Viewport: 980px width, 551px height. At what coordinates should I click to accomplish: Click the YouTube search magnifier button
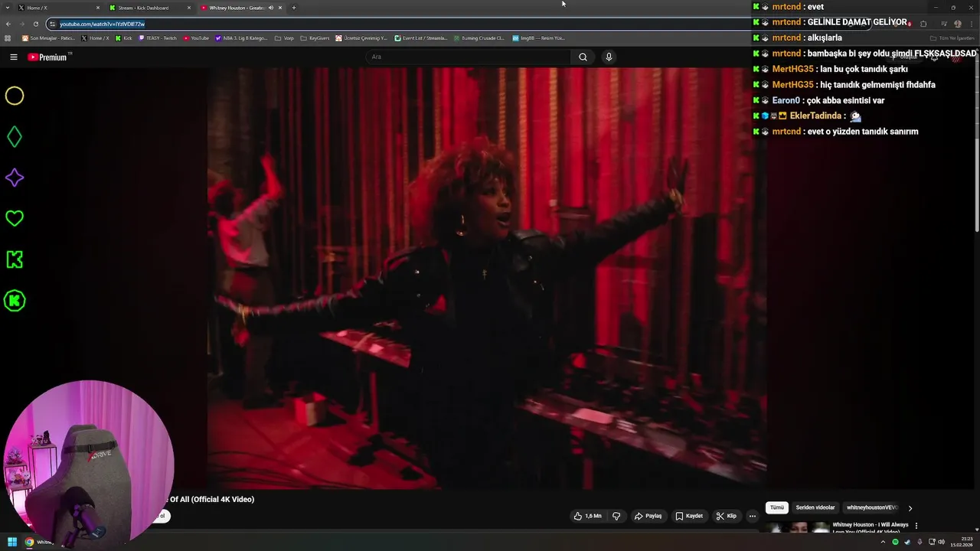click(583, 57)
